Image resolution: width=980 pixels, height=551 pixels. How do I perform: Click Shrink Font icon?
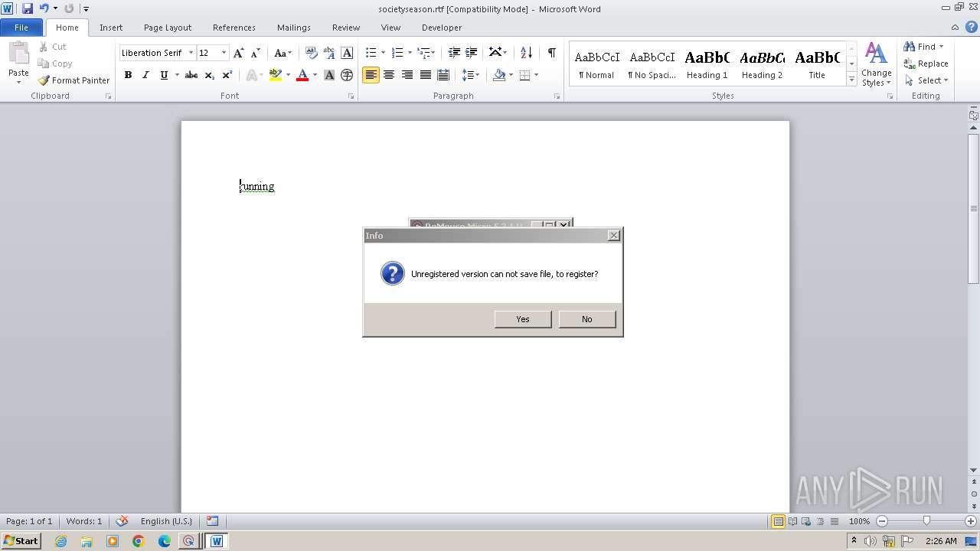(256, 53)
